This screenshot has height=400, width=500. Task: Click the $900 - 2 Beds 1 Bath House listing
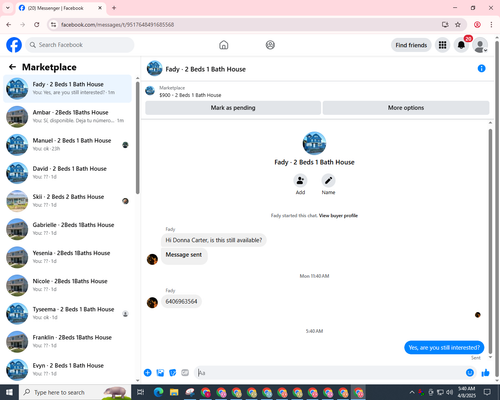point(190,95)
